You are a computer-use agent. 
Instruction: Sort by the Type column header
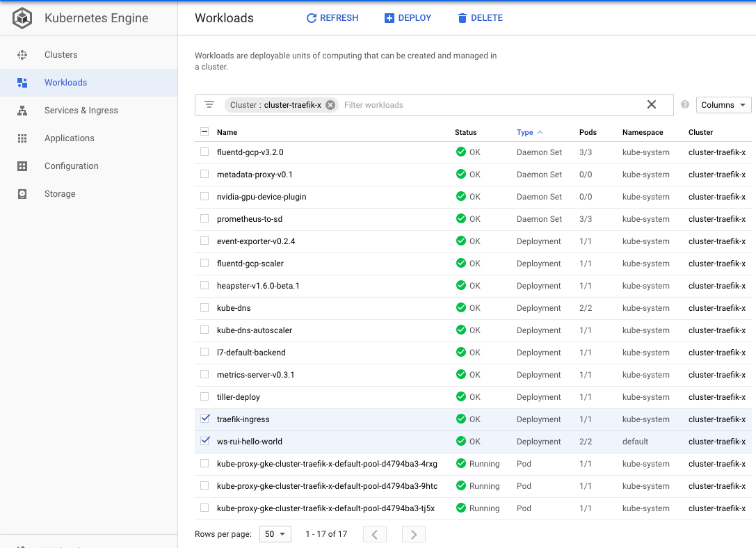[525, 132]
